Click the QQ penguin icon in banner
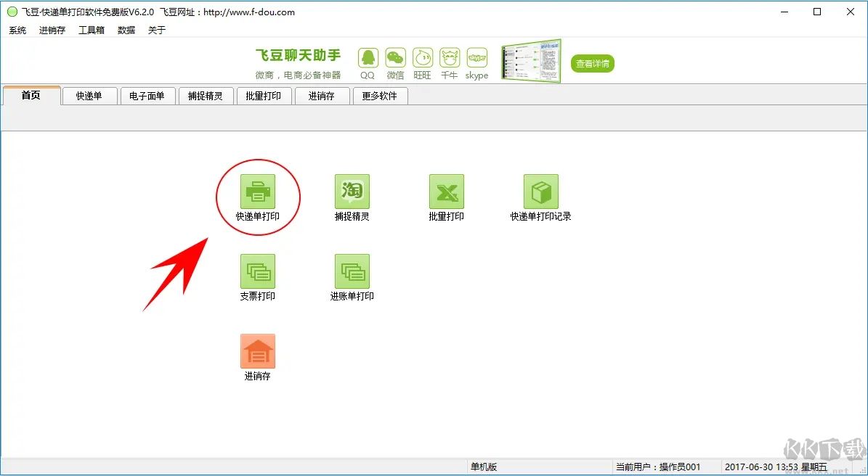 click(368, 57)
